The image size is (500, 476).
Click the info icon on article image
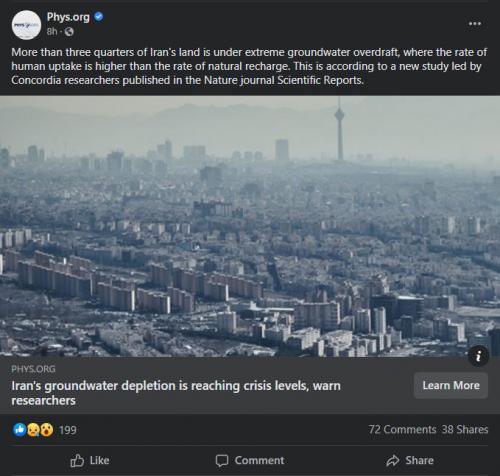[478, 356]
